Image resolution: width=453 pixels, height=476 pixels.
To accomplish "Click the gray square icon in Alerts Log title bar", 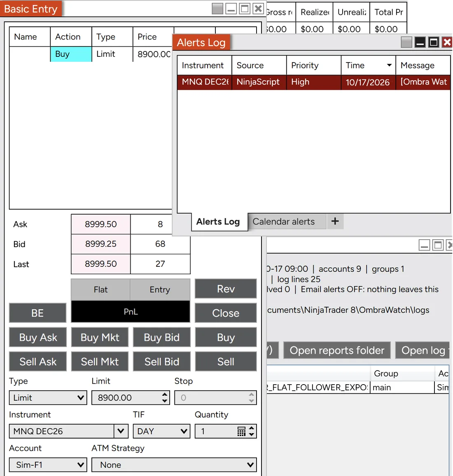I will click(406, 42).
